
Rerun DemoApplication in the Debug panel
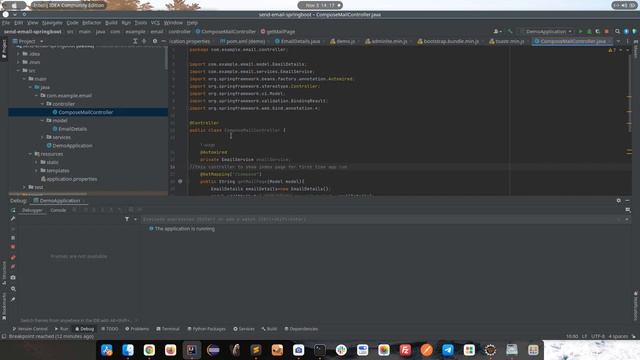click(x=13, y=210)
